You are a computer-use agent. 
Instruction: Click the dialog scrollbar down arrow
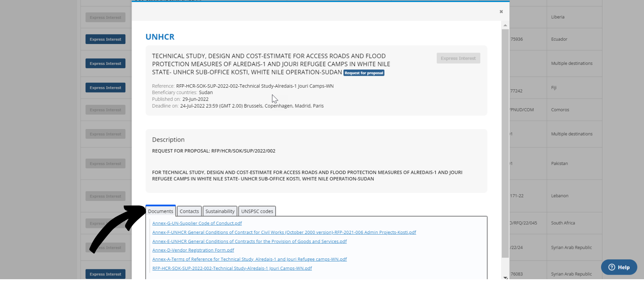[505, 277]
